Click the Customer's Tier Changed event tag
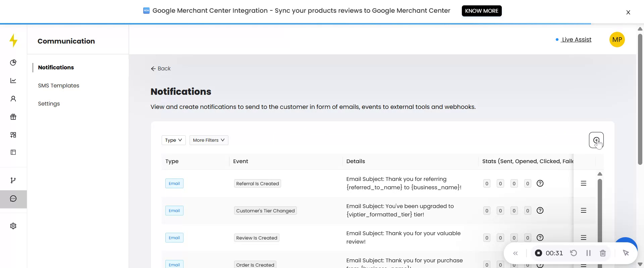 click(265, 211)
